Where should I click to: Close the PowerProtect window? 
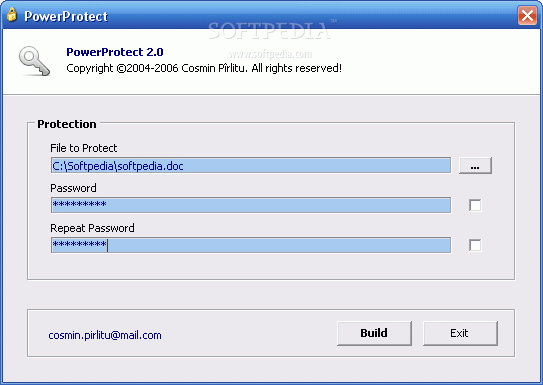(x=527, y=16)
